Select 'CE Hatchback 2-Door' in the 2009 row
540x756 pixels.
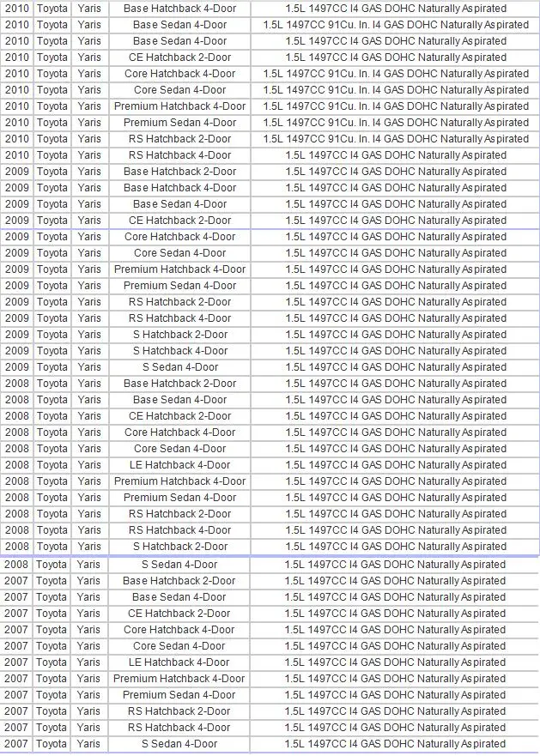coord(180,221)
